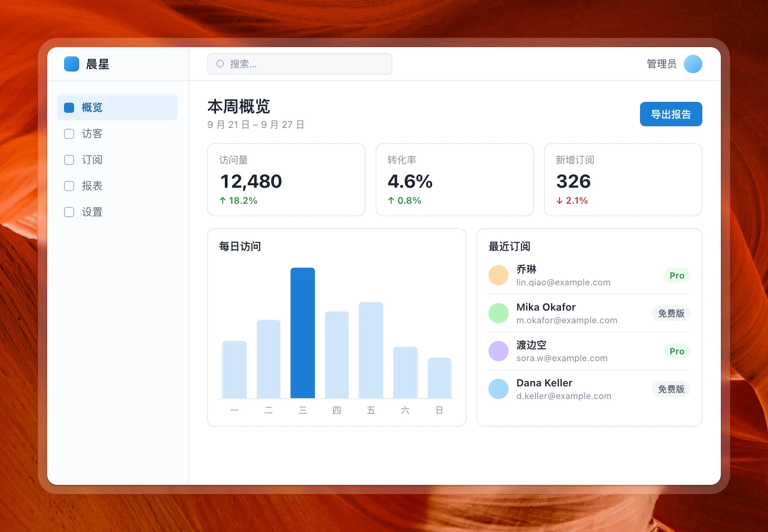
Task: Select the Saturday (六) chart bar
Action: click(x=405, y=372)
